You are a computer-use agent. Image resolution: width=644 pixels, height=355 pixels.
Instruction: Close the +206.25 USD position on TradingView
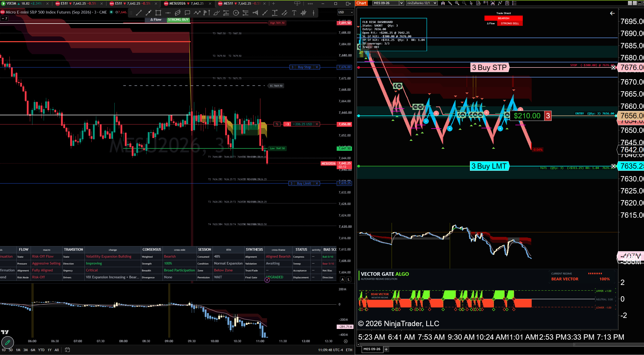coord(317,124)
